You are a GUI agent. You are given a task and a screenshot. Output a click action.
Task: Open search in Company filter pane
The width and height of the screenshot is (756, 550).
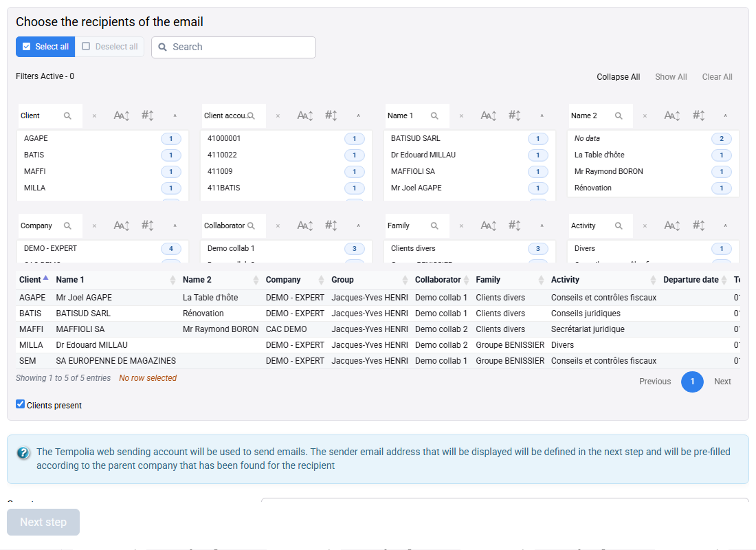click(67, 225)
